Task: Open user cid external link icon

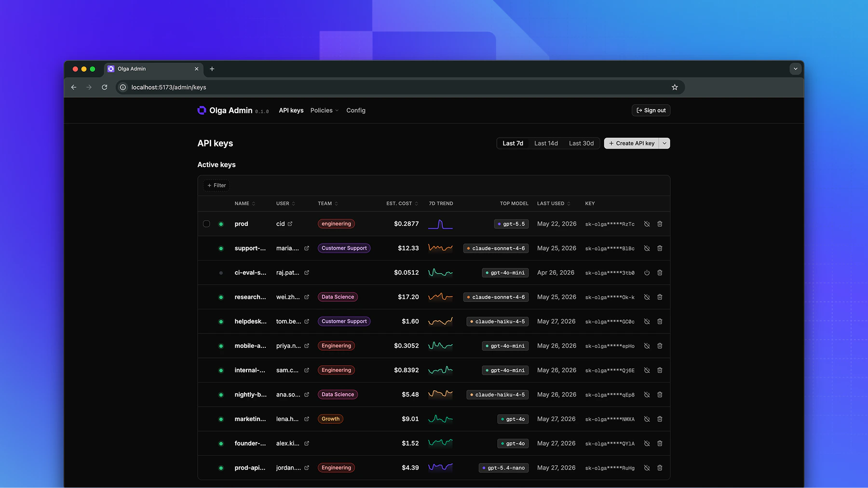Action: [x=290, y=224]
